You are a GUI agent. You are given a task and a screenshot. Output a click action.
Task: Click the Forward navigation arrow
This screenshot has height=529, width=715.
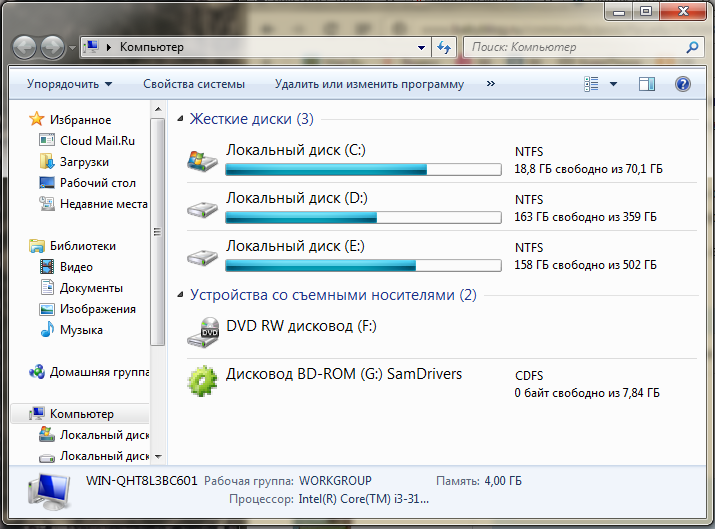click(x=52, y=47)
